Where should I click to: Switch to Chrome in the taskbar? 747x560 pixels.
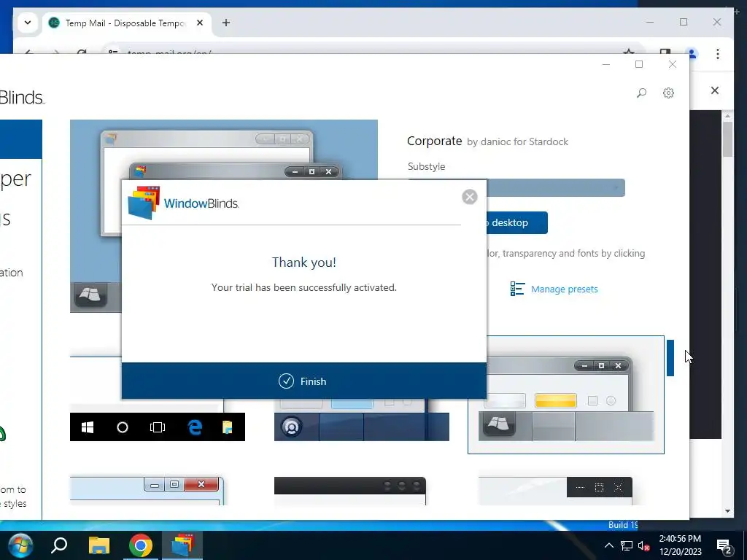pyautogui.click(x=141, y=545)
